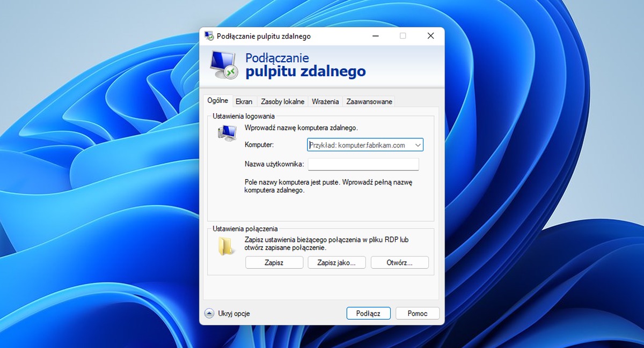Expand the Komputer dropdown arrow
Screen dimensions: 644x348
[417, 145]
